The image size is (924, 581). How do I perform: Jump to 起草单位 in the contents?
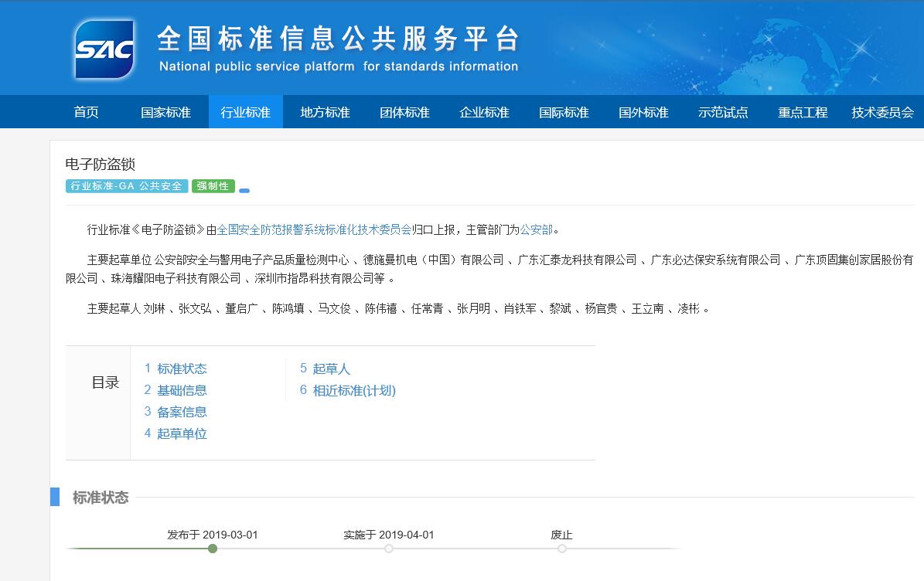(x=182, y=433)
